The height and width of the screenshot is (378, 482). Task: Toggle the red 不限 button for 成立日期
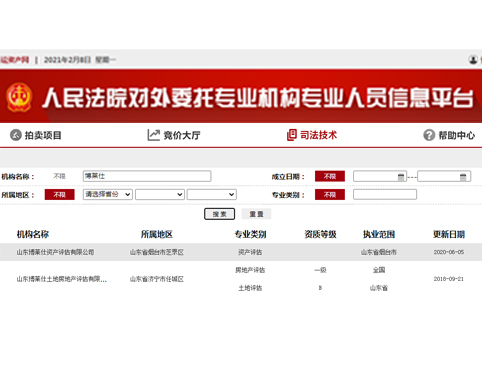[330, 176]
